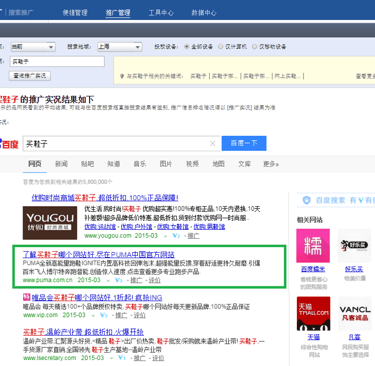
Task: Click the www.vip.com green URL
Action: pyautogui.click(x=40, y=315)
